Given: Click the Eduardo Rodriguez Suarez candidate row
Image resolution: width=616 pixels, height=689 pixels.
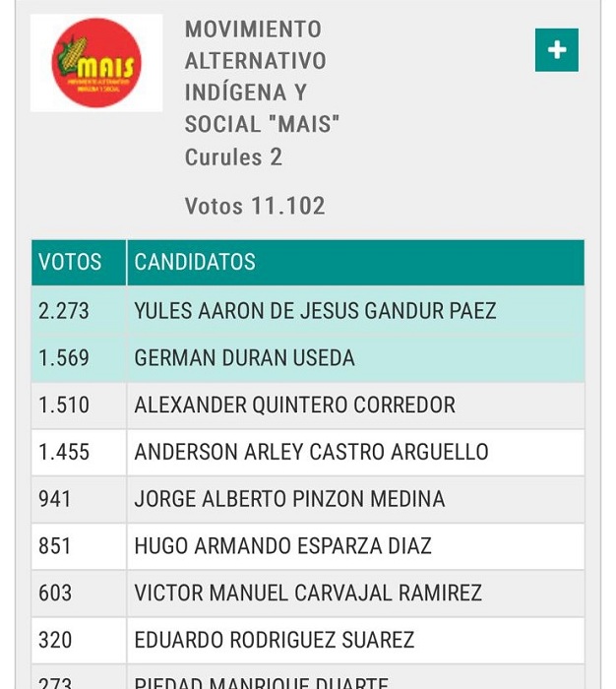Looking at the screenshot, I should (308, 640).
